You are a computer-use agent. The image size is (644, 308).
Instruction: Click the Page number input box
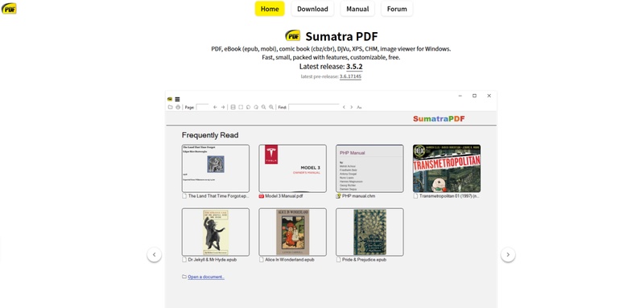click(203, 107)
